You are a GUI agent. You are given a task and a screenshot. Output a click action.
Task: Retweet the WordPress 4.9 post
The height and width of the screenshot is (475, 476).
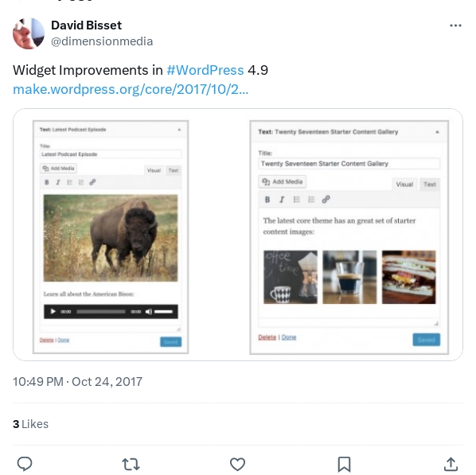(x=131, y=464)
